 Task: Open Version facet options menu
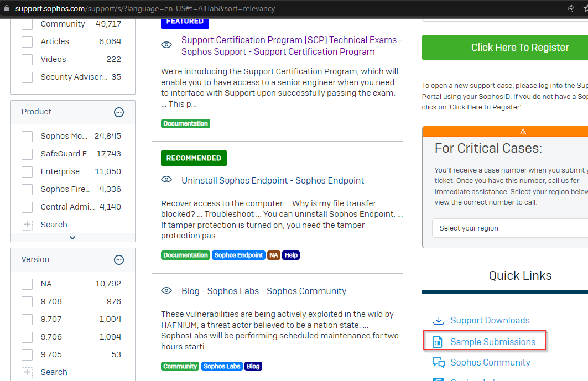point(119,260)
